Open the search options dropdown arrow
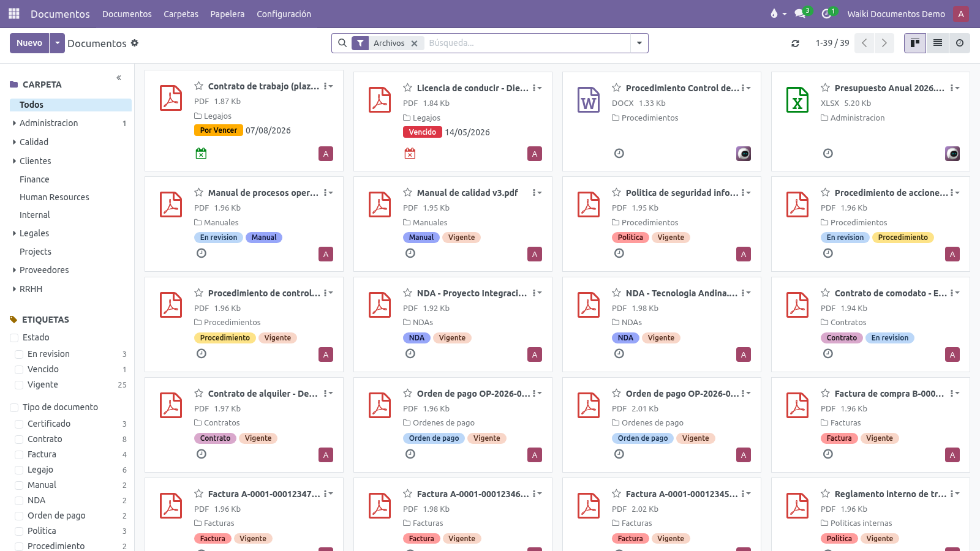The width and height of the screenshot is (980, 551). coord(639,43)
